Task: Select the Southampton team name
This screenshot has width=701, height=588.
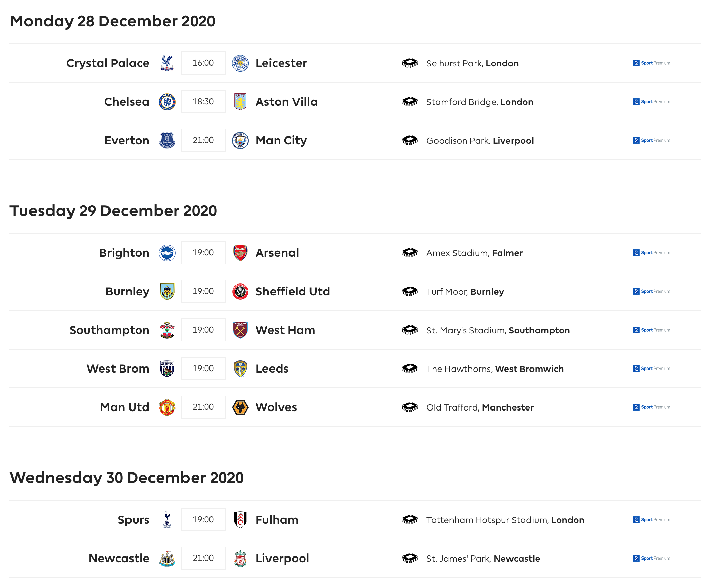Action: [109, 330]
